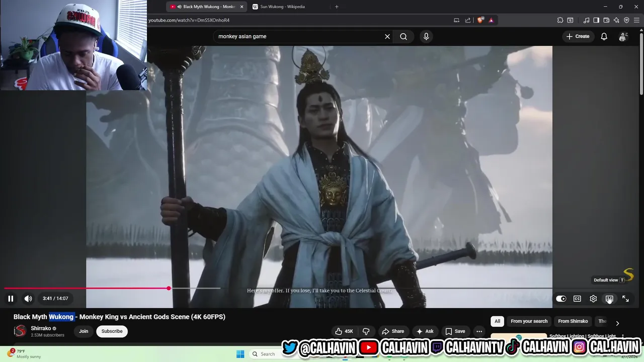This screenshot has height=362, width=644.
Task: Share the video
Action: coord(393,331)
